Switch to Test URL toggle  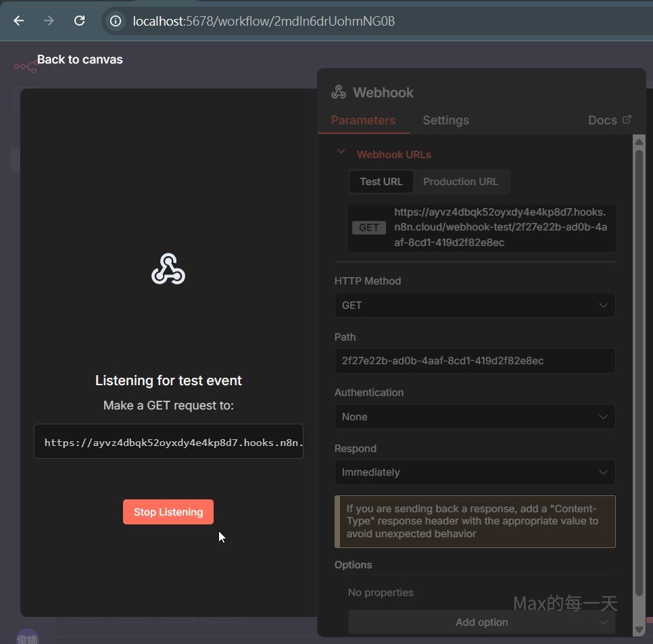coord(381,182)
